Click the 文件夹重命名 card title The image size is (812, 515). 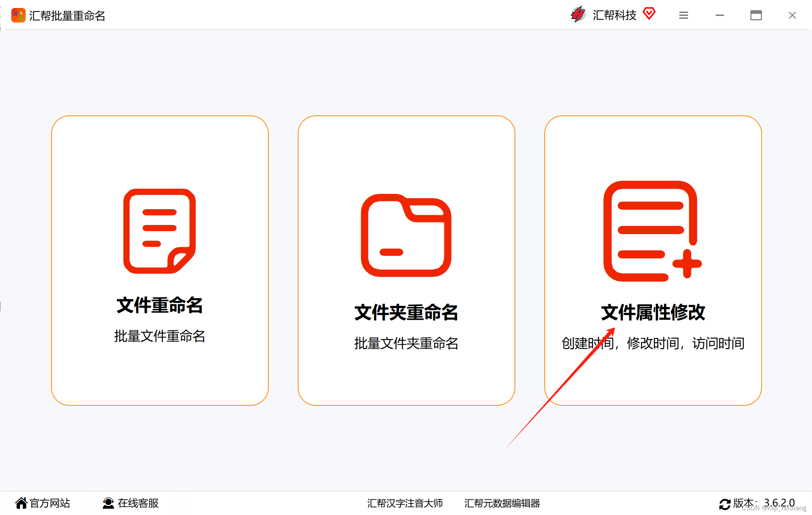pyautogui.click(x=406, y=312)
